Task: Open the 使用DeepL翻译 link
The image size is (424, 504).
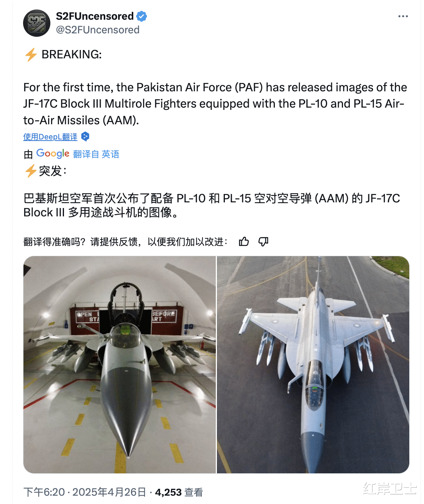Action: pyautogui.click(x=50, y=137)
